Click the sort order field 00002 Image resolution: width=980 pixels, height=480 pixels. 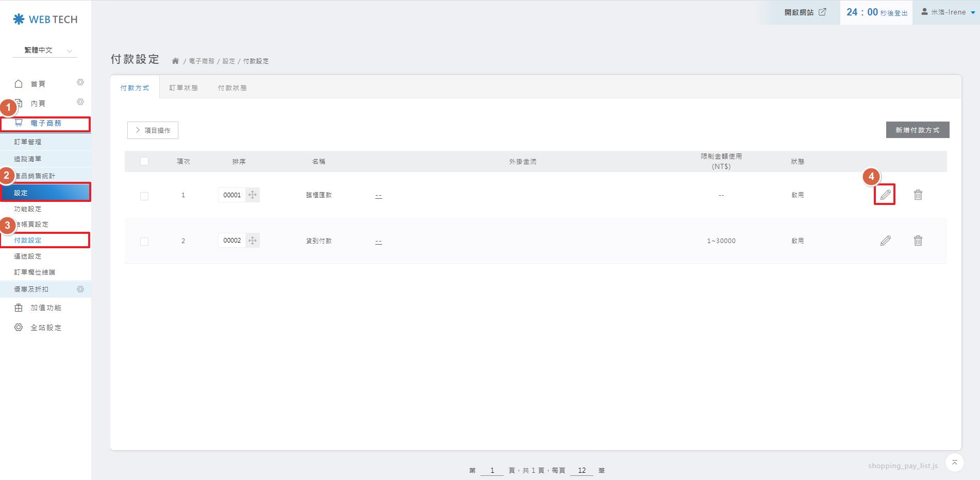click(232, 241)
